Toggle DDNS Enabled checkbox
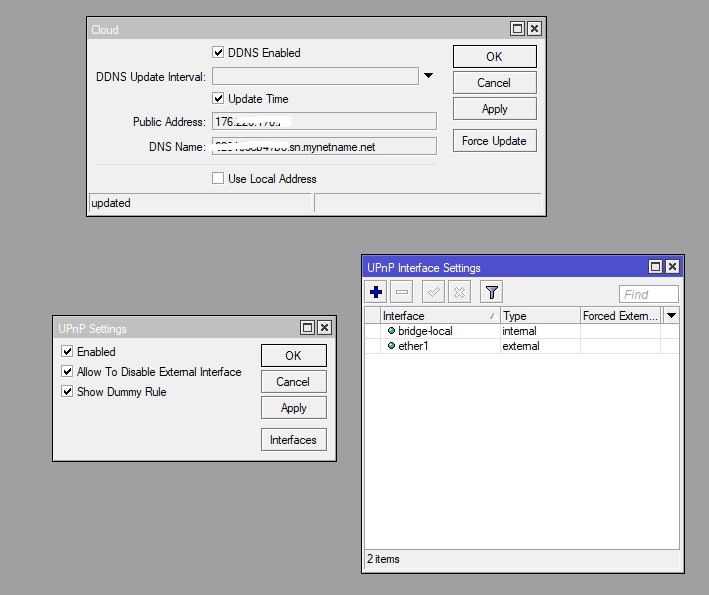 click(218, 52)
